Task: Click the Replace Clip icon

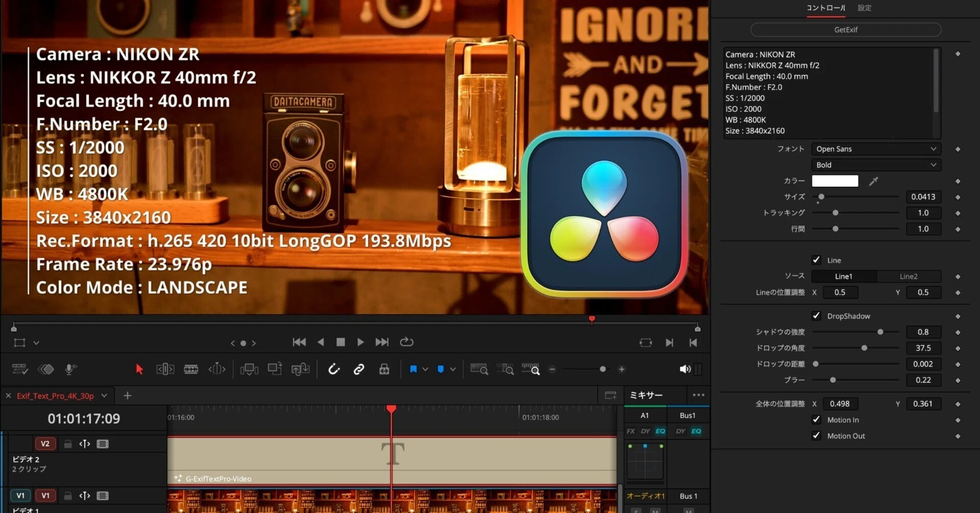Action: click(301, 369)
